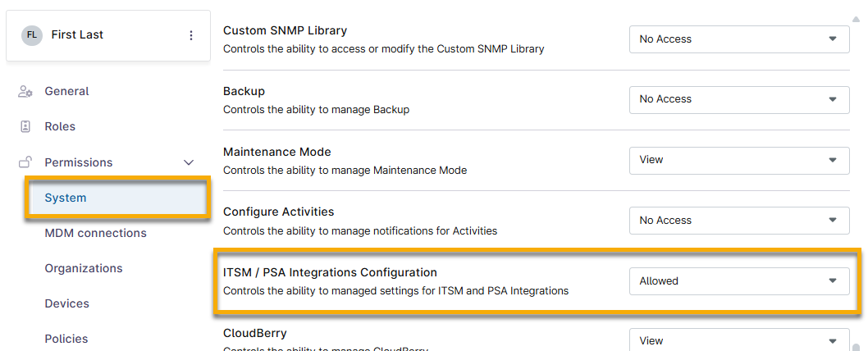Expand the Configure Activities access dropdown
This screenshot has width=868, height=351.
739,221
